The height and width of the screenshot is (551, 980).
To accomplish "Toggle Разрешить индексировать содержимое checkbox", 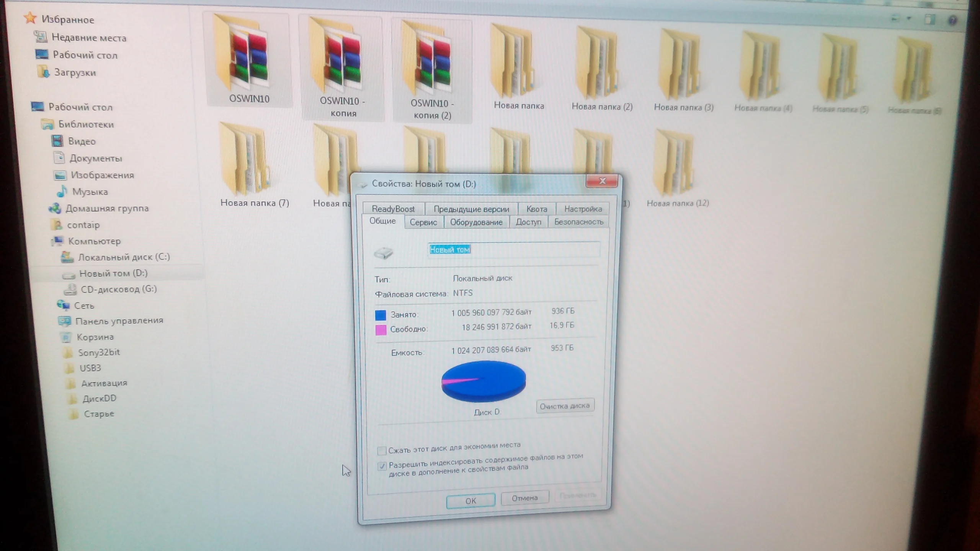I will (x=382, y=466).
